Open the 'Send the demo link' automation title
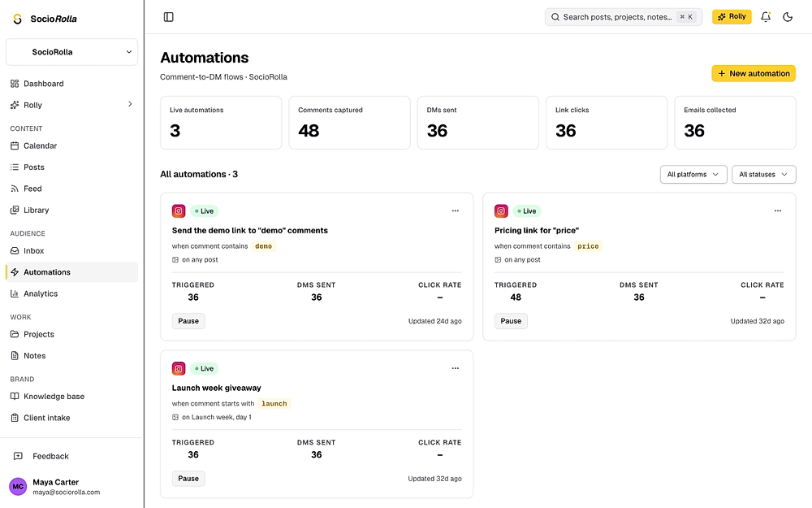 coord(249,230)
